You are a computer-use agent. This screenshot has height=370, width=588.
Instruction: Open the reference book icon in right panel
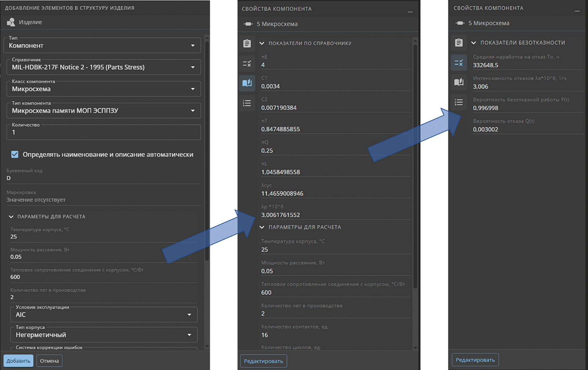[x=459, y=82]
